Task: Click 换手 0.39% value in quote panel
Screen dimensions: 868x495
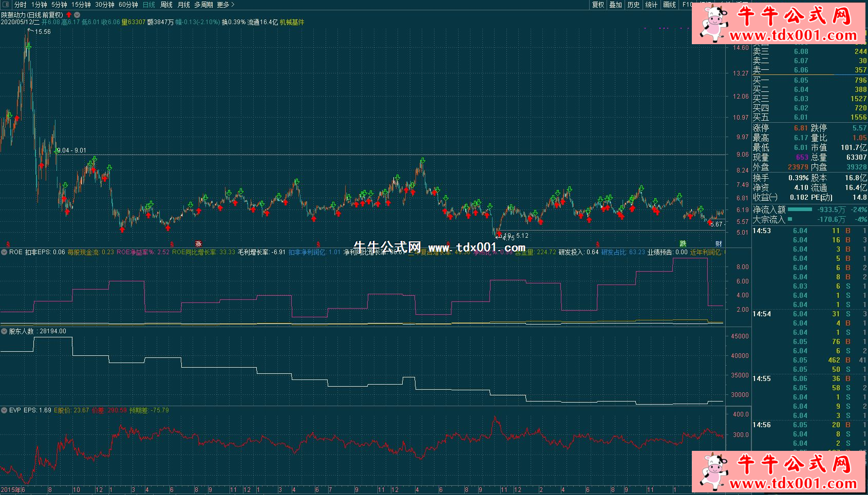Action: point(799,178)
